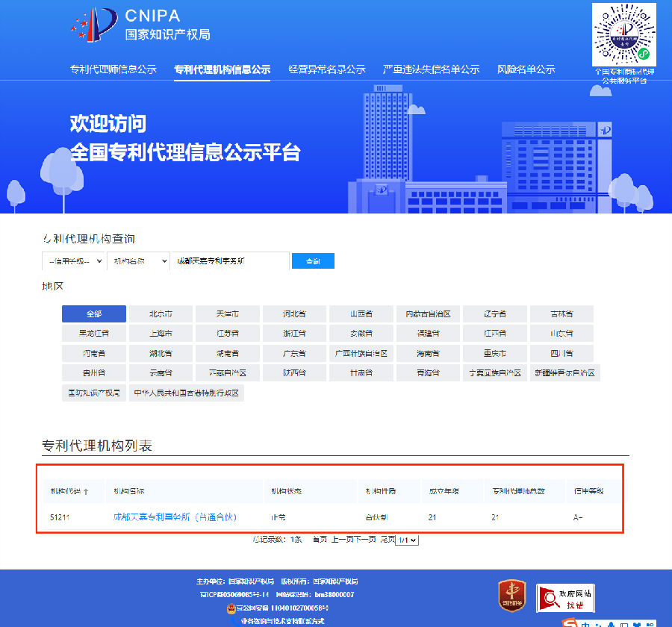The height and width of the screenshot is (627, 672).
Task: Filter by region 天津市
Action: [228, 313]
